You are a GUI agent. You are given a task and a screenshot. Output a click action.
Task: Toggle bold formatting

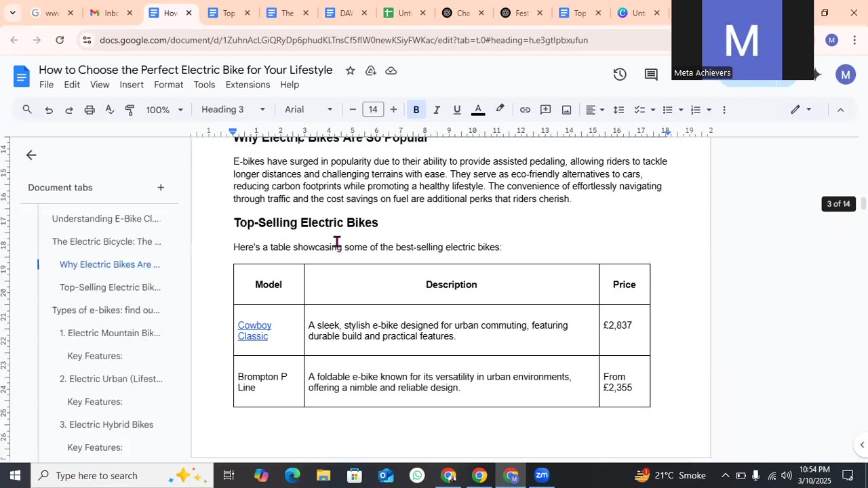pyautogui.click(x=416, y=110)
